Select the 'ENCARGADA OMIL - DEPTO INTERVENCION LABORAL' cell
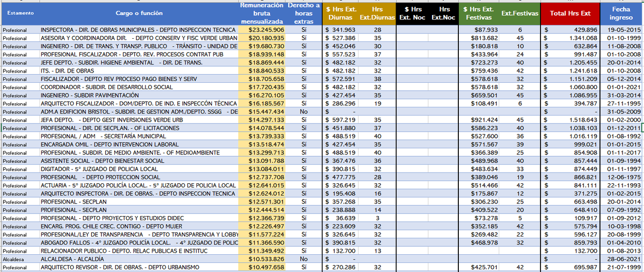This screenshot has height=272, width=644. 138,145
